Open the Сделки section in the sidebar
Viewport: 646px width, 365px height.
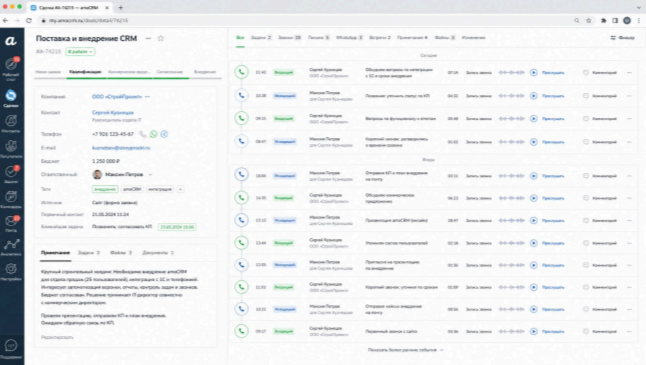[x=11, y=98]
